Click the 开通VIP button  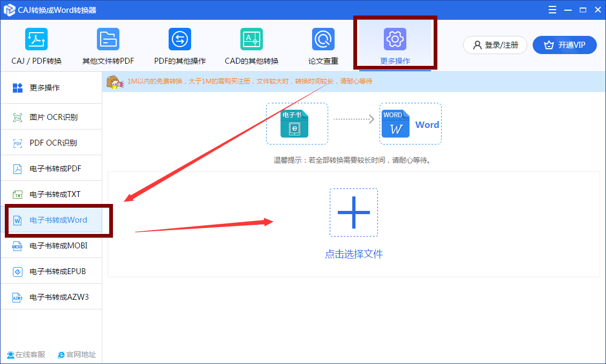point(565,45)
